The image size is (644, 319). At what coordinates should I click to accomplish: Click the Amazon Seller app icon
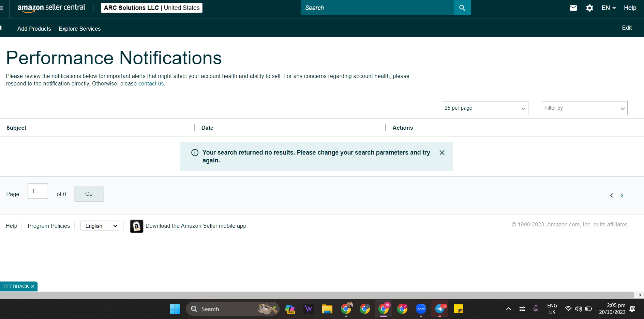[x=137, y=226]
